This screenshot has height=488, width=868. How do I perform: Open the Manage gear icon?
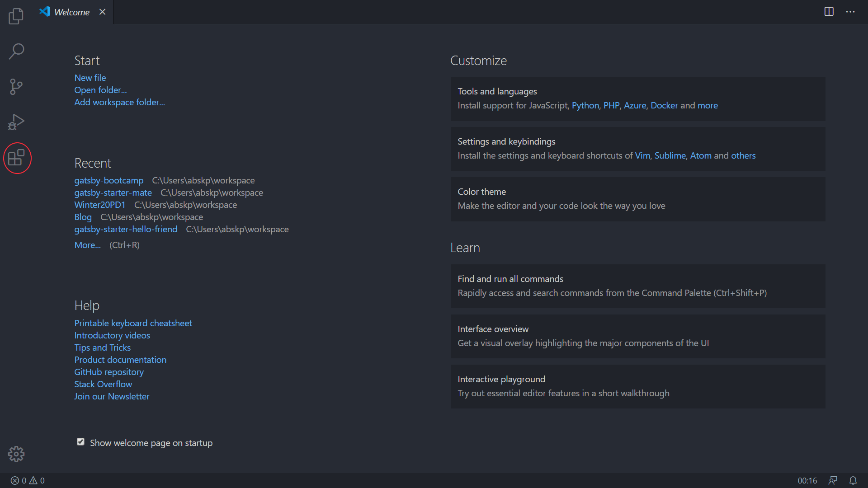[x=16, y=454]
